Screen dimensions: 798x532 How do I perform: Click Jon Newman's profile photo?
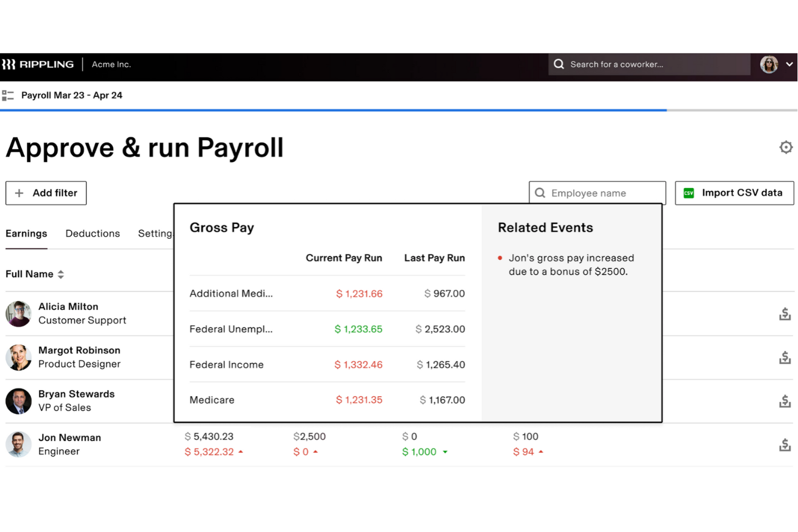click(x=19, y=444)
